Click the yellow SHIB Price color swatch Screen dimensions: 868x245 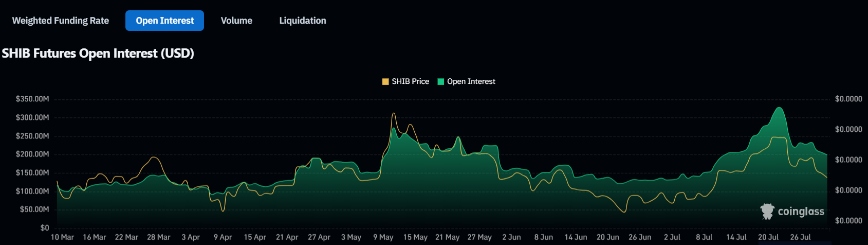tap(385, 81)
